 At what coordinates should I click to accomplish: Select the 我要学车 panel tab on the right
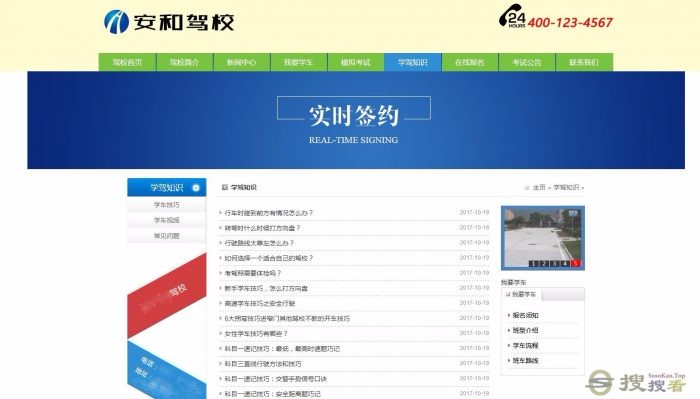(521, 295)
